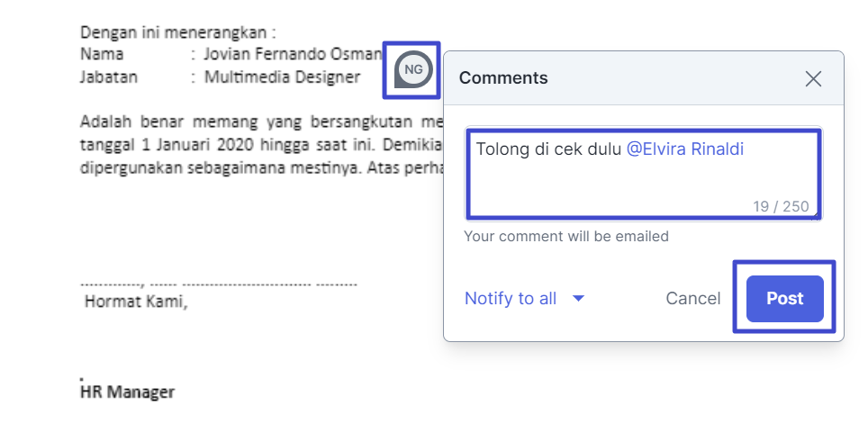The image size is (868, 442).
Task: Click the comment box resize handle
Action: 815,215
